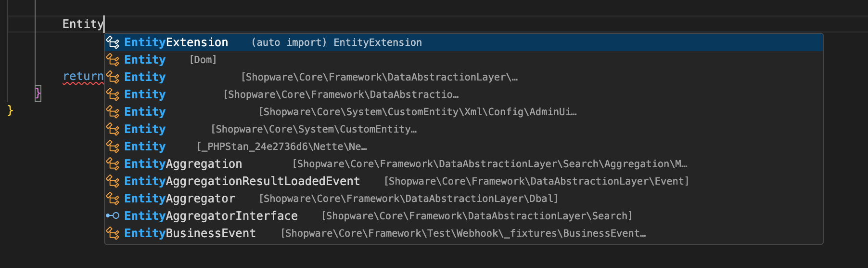The width and height of the screenshot is (868, 268).
Task: Click the class icon for Entity [Dom]
Action: point(113,60)
